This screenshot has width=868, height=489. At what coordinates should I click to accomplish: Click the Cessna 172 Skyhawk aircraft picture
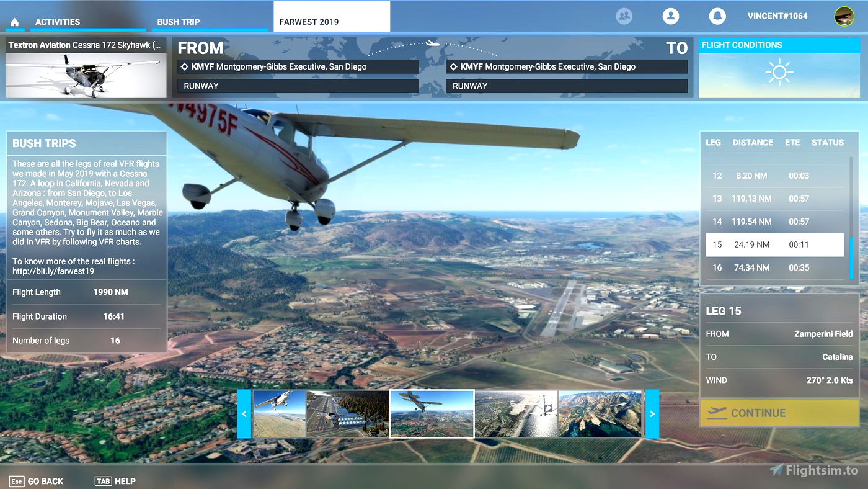click(86, 75)
